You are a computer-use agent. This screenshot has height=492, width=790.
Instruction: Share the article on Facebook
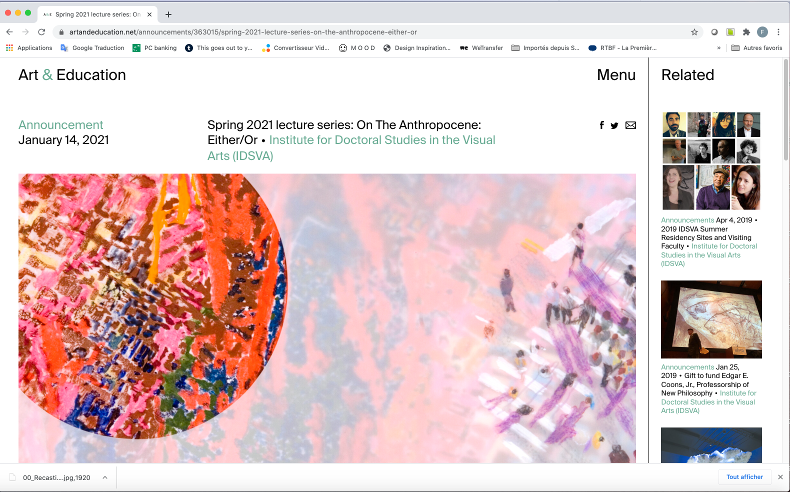pos(602,126)
